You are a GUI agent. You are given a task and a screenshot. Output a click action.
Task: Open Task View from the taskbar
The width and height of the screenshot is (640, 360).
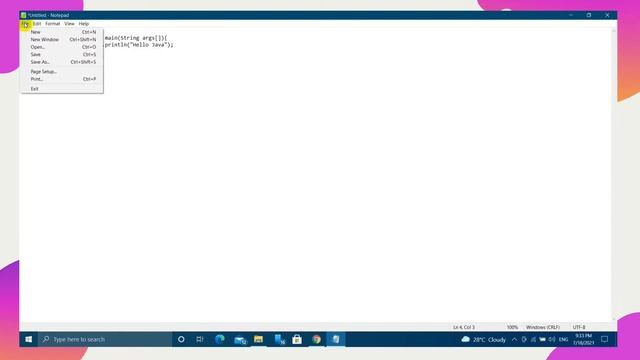200,339
